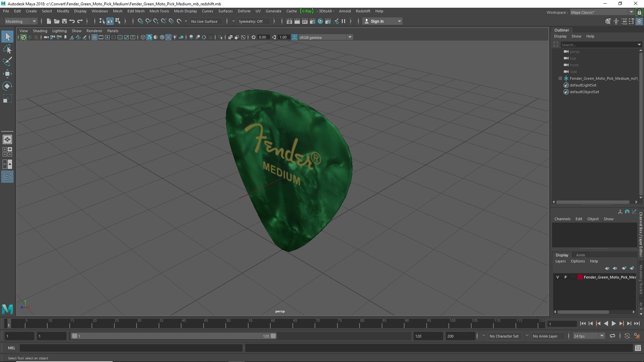Click the Open Scene folder icon
644x362 pixels.
click(57, 21)
